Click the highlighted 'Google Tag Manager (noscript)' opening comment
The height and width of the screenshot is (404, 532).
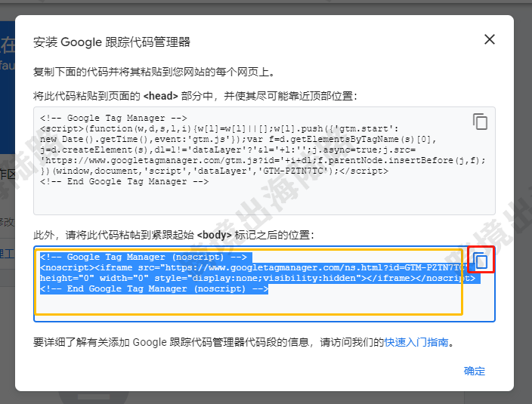[x=146, y=257]
